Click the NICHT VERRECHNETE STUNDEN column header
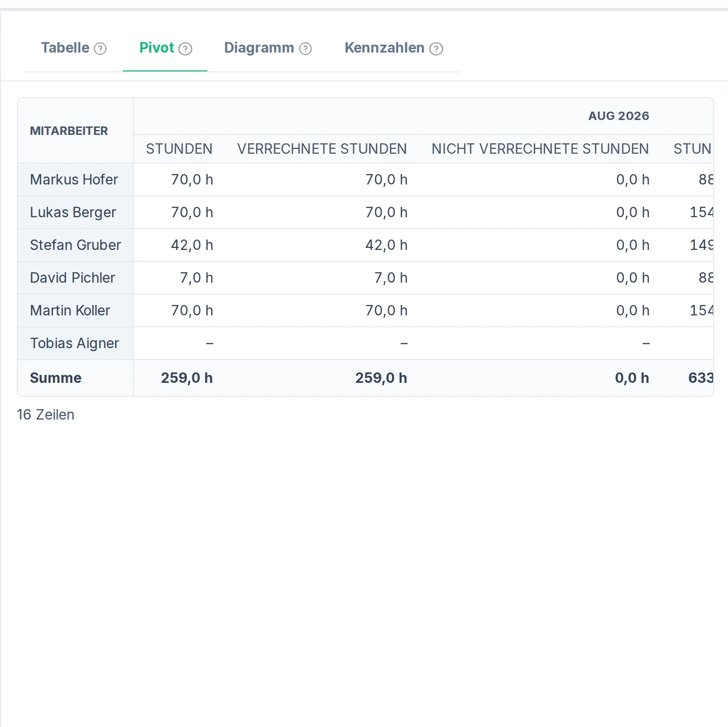728x727 pixels. coord(540,149)
